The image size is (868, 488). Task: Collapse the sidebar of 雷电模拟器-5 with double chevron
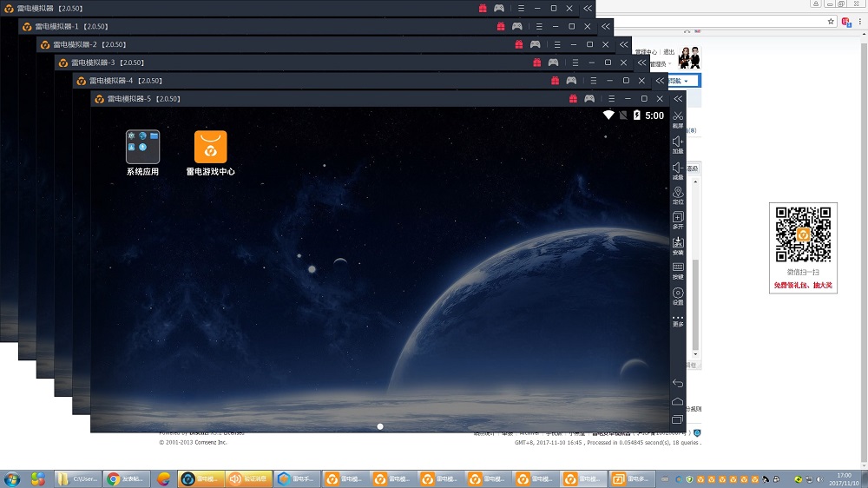[678, 99]
